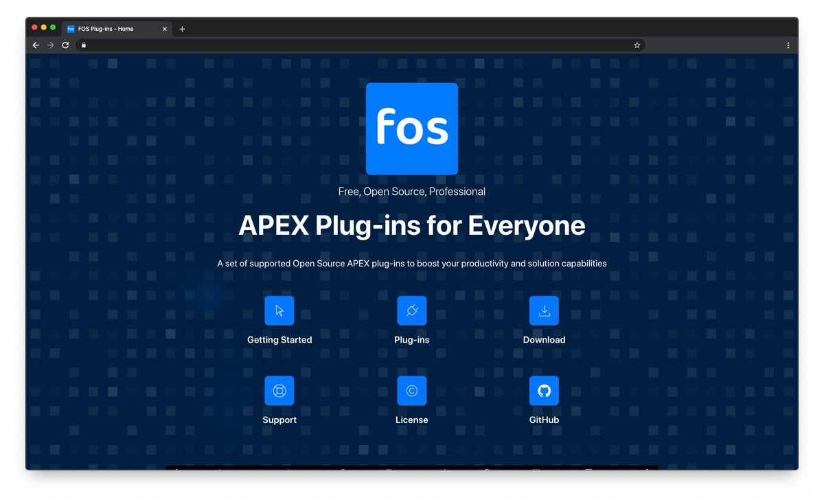Select the FOS Plug-ins - Home tab
824x504 pixels.
(x=117, y=29)
